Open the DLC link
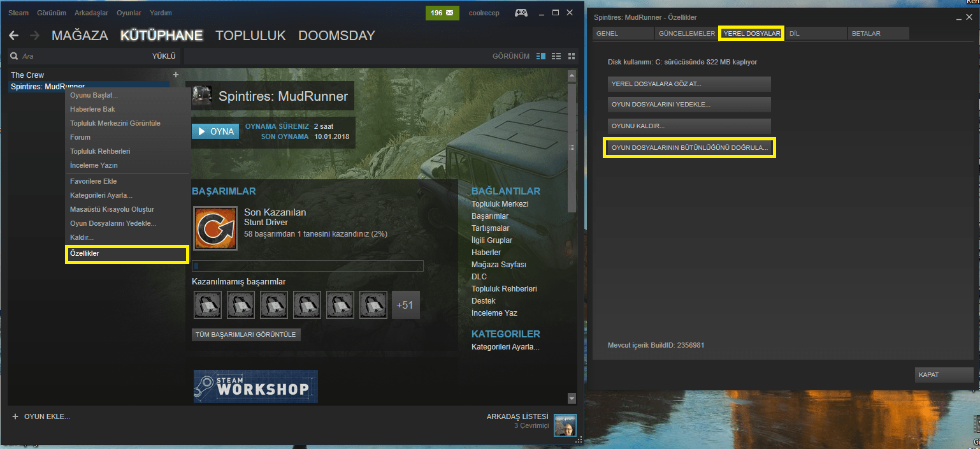Image resolution: width=980 pixels, height=449 pixels. click(x=479, y=277)
